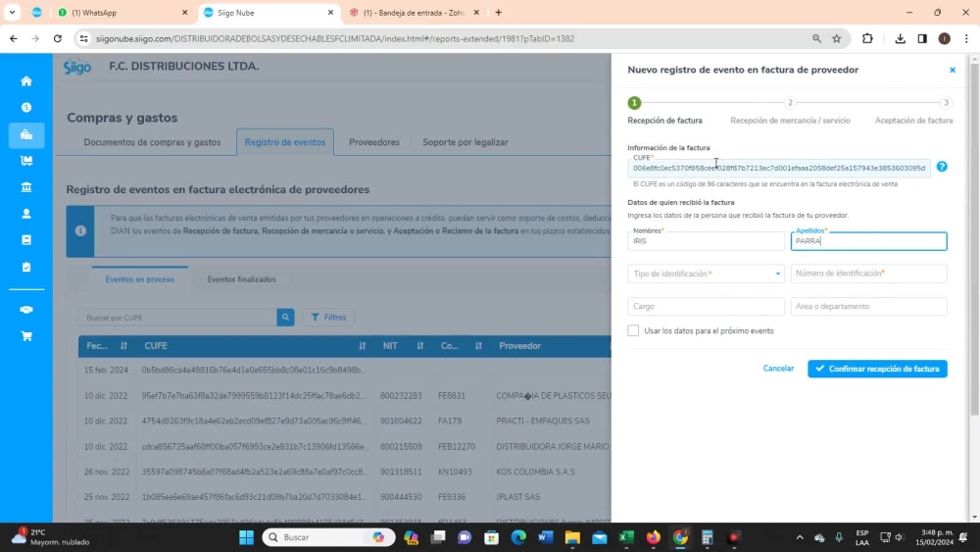Viewport: 980px width, 552px height.
Task: Click the CUFE search magnifier button
Action: (285, 318)
